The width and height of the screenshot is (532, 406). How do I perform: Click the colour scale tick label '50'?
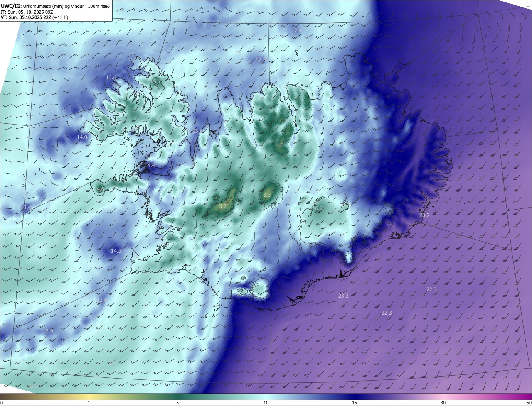coord(529,403)
